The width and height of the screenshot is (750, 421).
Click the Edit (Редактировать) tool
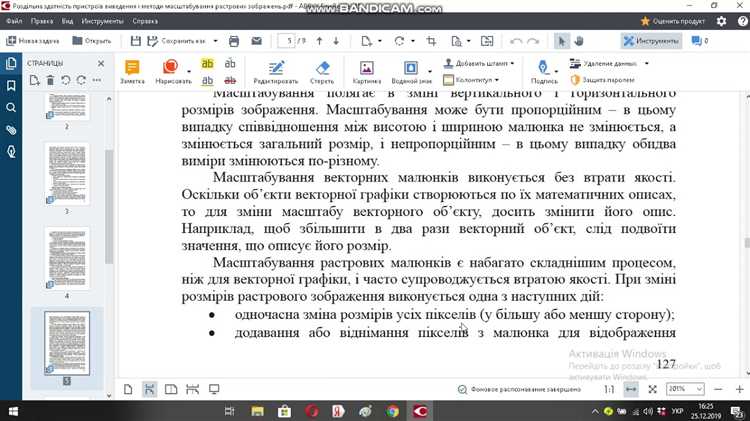[x=276, y=72]
